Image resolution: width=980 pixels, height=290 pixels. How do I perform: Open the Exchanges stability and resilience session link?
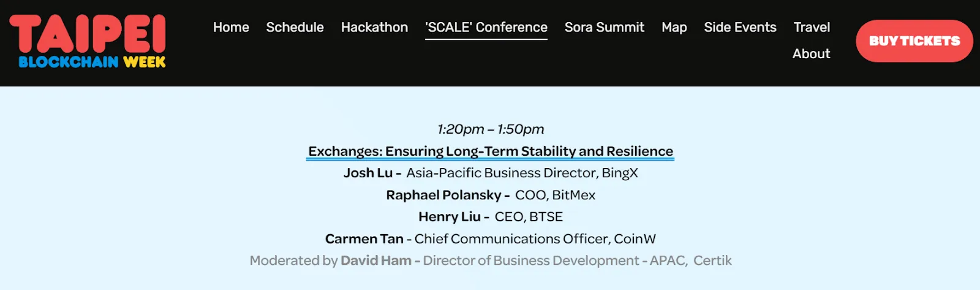490,151
